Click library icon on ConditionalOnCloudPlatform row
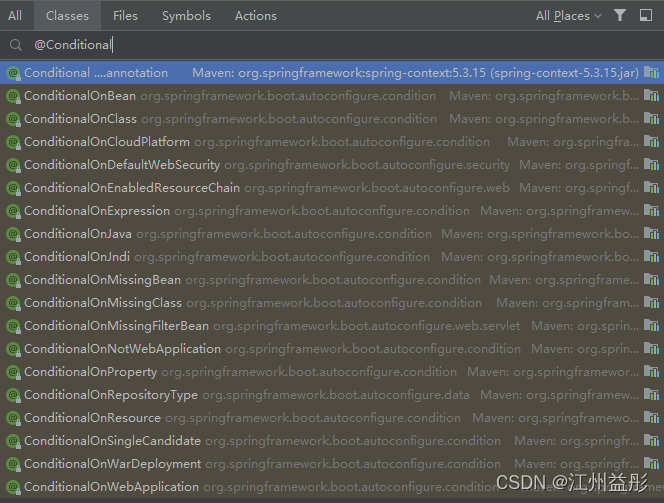Viewport: 664px width, 503px height. (651, 141)
